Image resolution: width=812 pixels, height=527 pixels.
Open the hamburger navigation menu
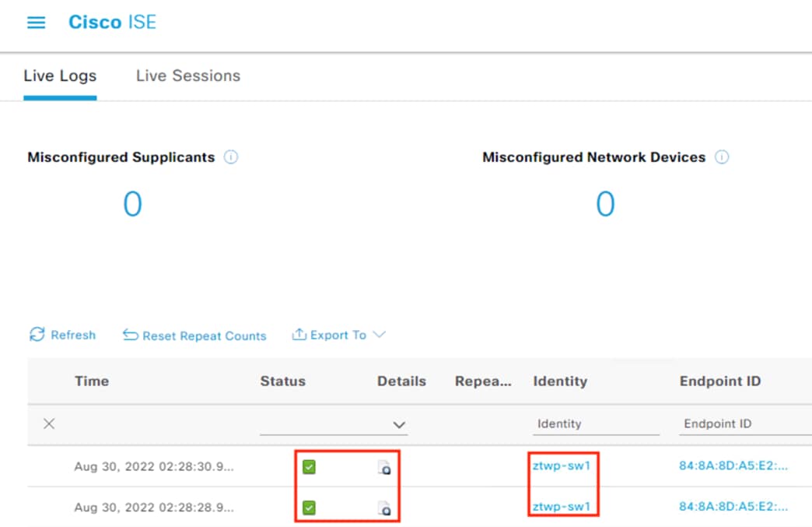37,23
